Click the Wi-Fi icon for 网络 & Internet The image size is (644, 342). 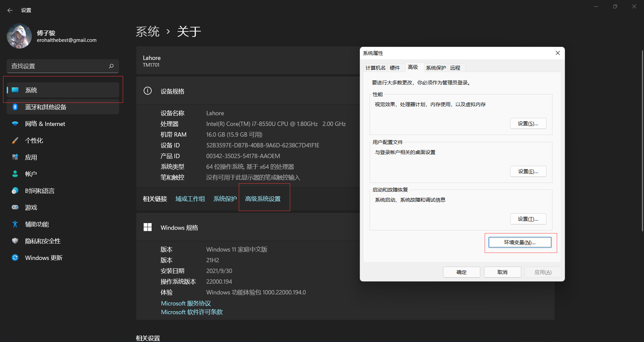tap(15, 124)
